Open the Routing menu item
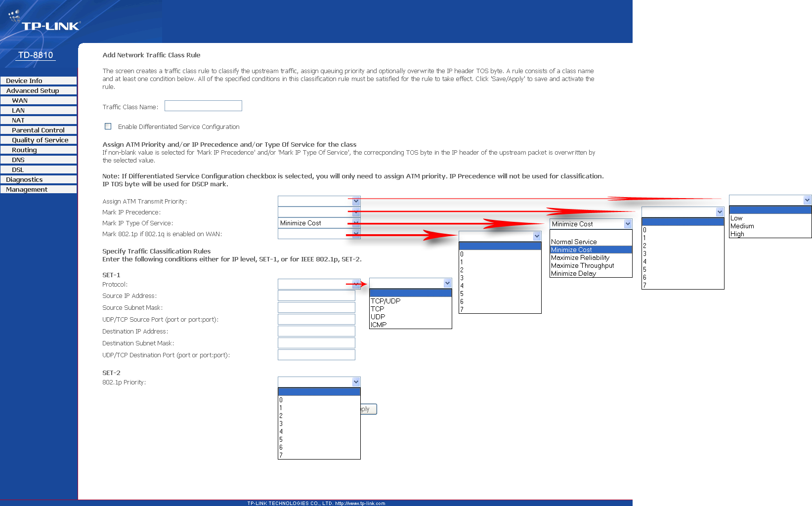 (x=39, y=150)
